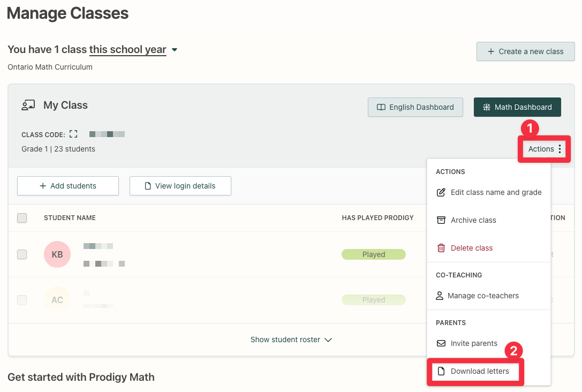Open the English Dashboard

click(x=415, y=107)
